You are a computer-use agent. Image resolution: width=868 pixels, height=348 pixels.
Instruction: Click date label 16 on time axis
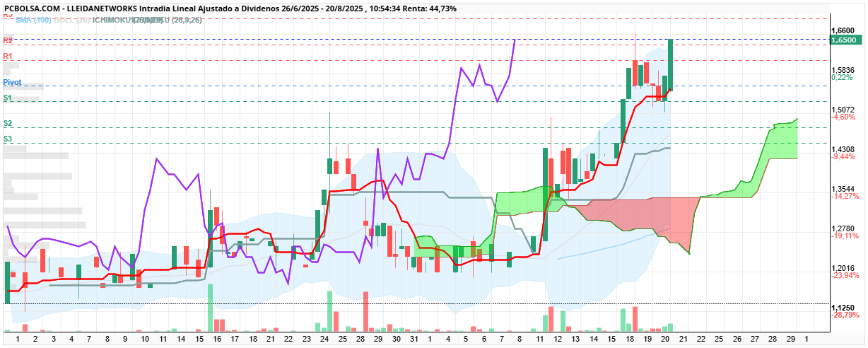[x=216, y=340]
